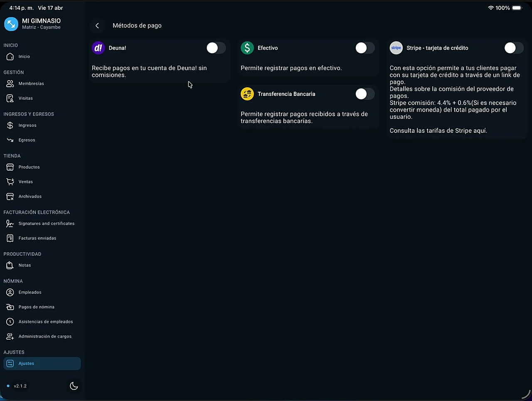Open the Egresos section
This screenshot has height=401, width=532.
[27, 140]
